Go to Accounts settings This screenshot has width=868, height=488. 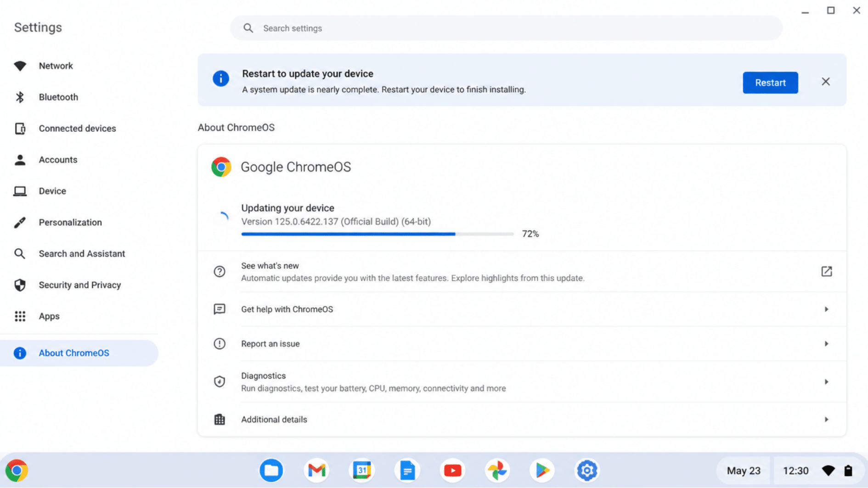tap(58, 159)
